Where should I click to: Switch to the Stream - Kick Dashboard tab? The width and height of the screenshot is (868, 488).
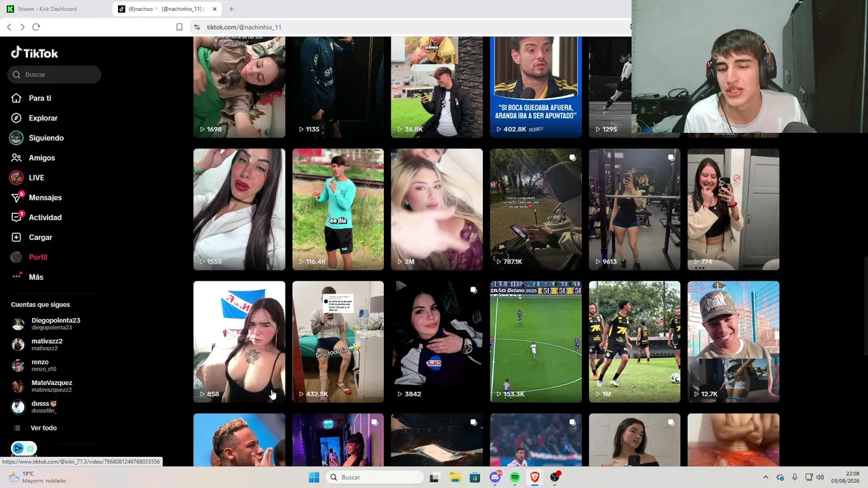click(56, 9)
